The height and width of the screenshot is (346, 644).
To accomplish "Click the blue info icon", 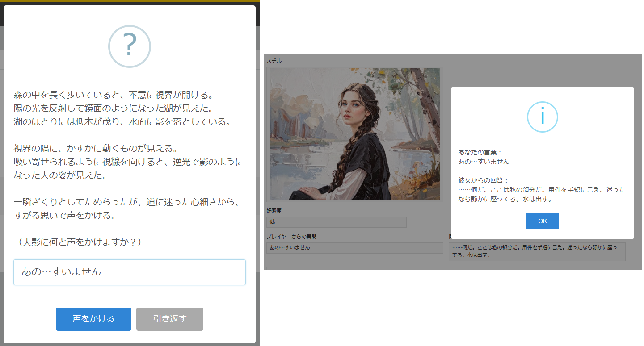I will (542, 117).
